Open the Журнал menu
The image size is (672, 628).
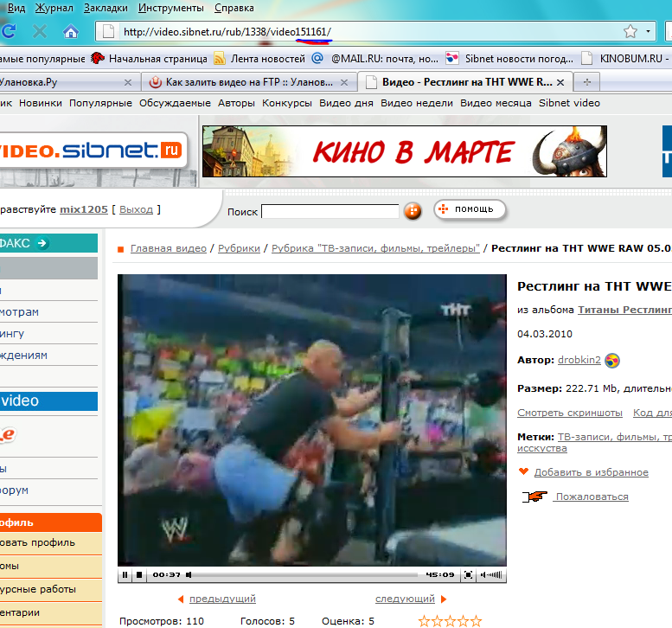pyautogui.click(x=54, y=8)
